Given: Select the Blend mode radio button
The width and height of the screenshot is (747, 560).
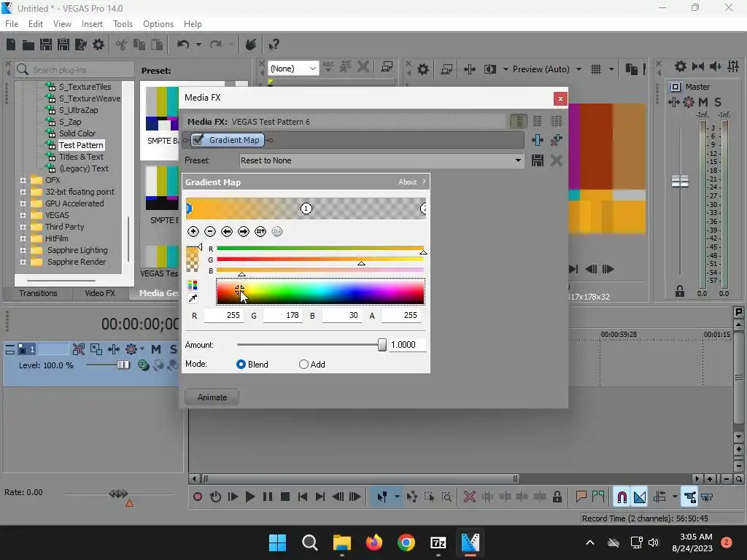Looking at the screenshot, I should pos(241,365).
